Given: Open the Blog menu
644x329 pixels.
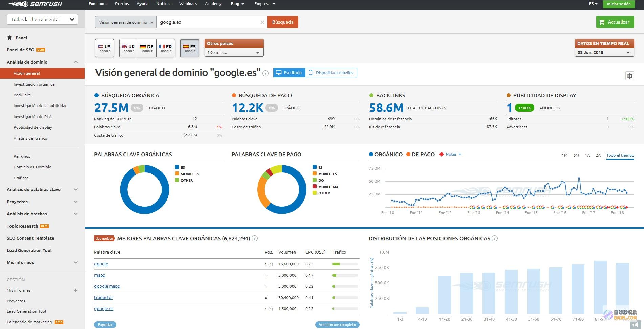Looking at the screenshot, I should coord(237,4).
